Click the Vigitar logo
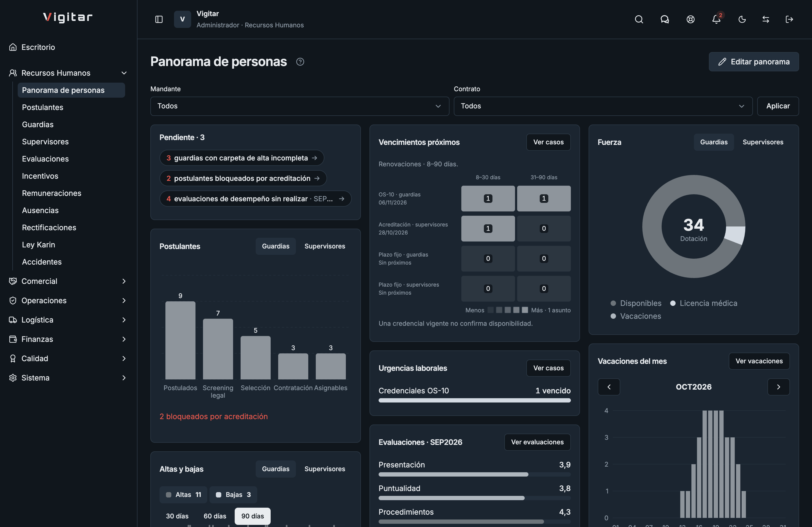The width and height of the screenshot is (812, 527). tap(68, 17)
